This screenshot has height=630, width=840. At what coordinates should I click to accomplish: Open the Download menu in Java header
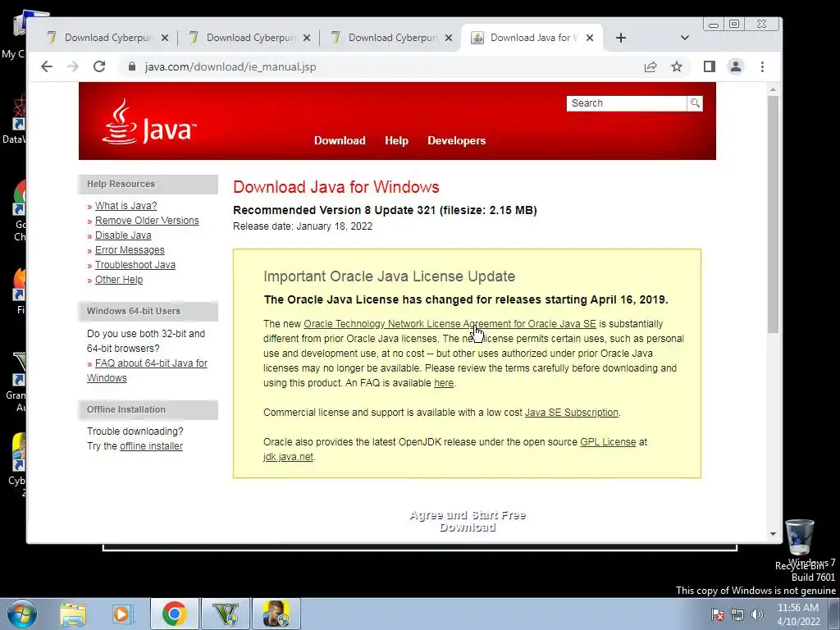340,141
